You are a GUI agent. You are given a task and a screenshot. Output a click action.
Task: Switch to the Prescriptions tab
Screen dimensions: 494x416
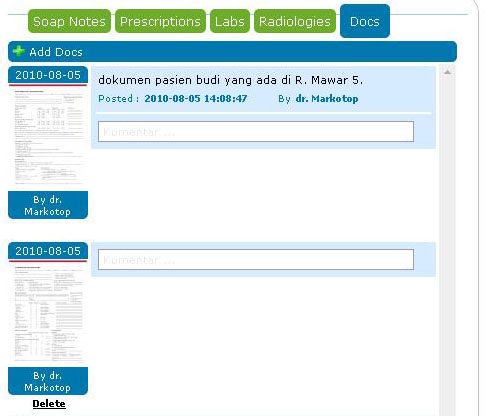click(x=160, y=21)
